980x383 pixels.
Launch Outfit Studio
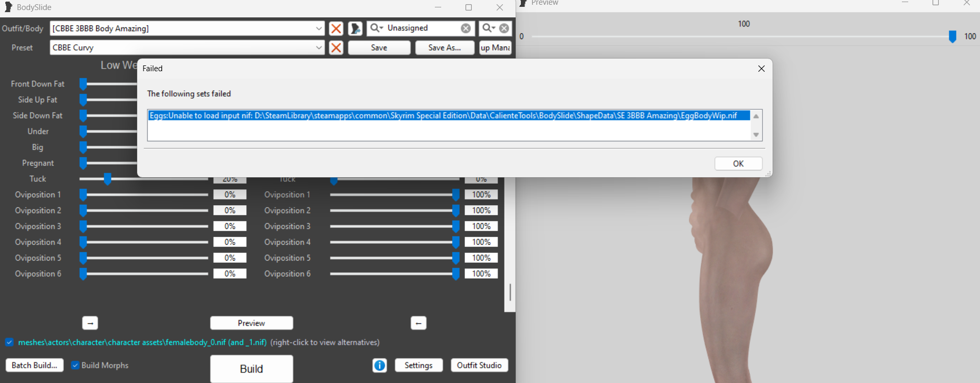(x=479, y=365)
